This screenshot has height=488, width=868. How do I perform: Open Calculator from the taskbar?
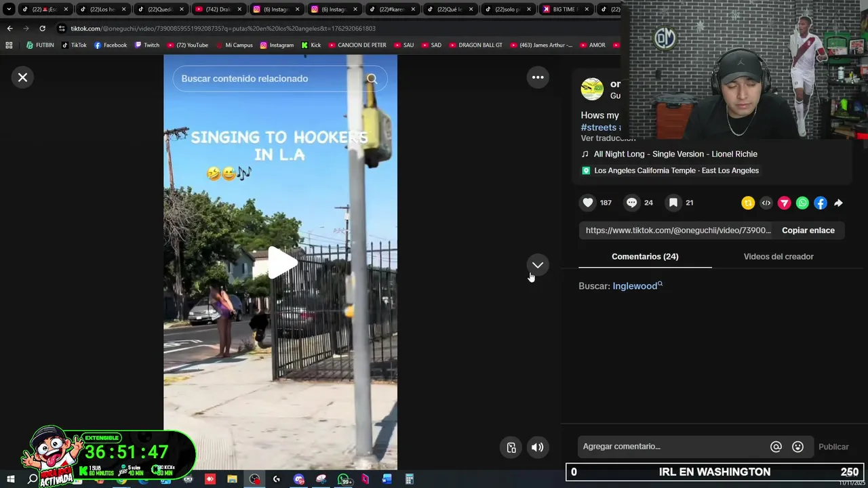410,479
